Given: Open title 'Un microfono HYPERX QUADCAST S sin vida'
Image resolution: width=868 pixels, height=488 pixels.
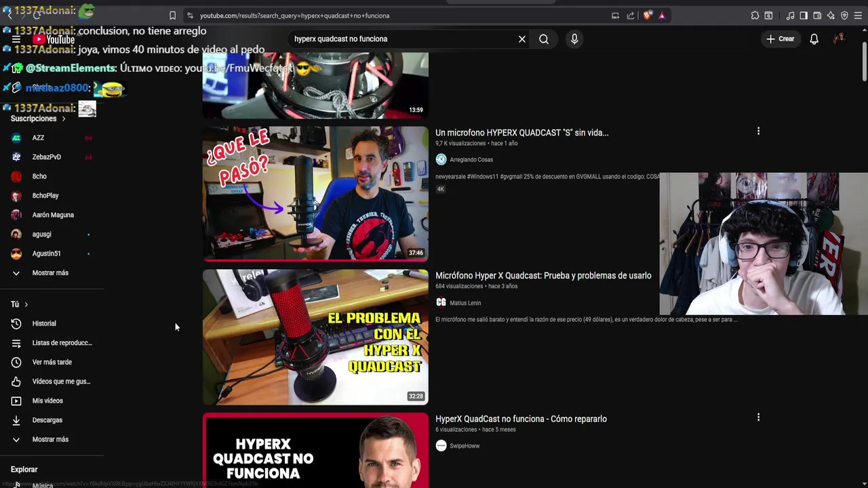Looking at the screenshot, I should (521, 133).
